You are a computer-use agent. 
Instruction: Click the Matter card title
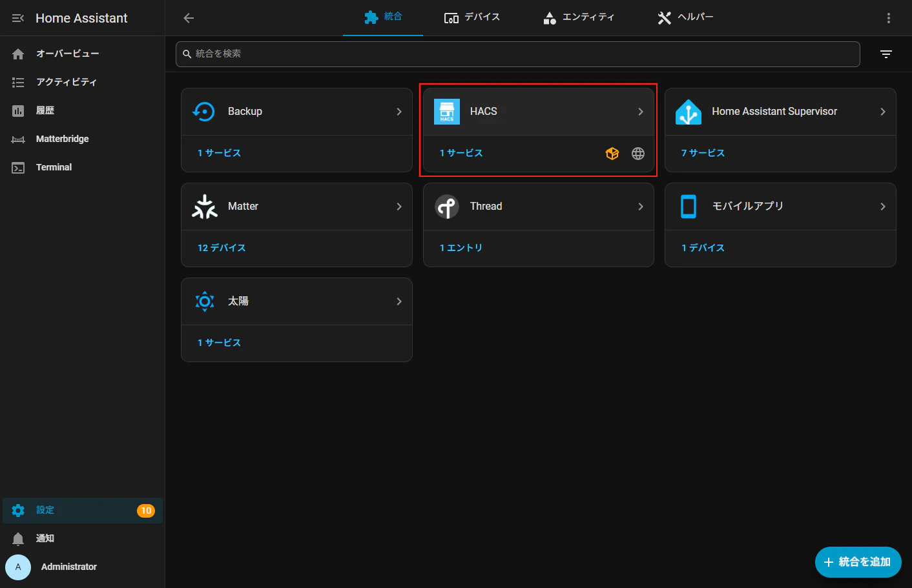(x=243, y=207)
